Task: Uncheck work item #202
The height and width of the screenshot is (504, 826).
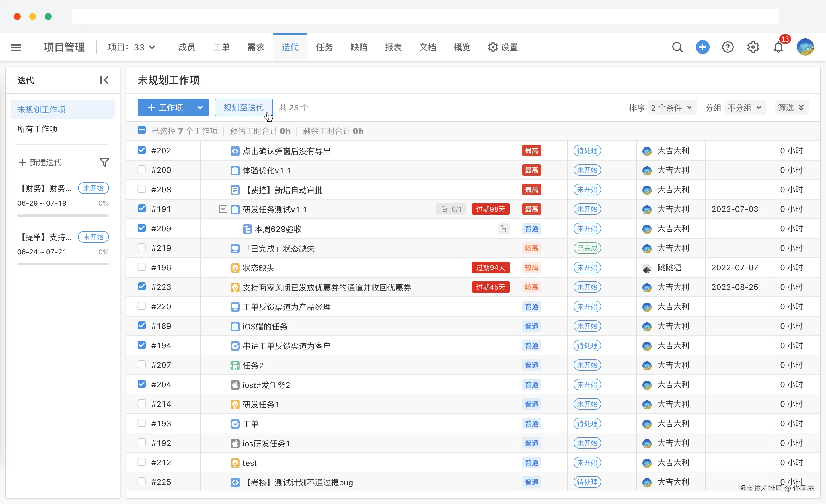Action: pos(141,151)
